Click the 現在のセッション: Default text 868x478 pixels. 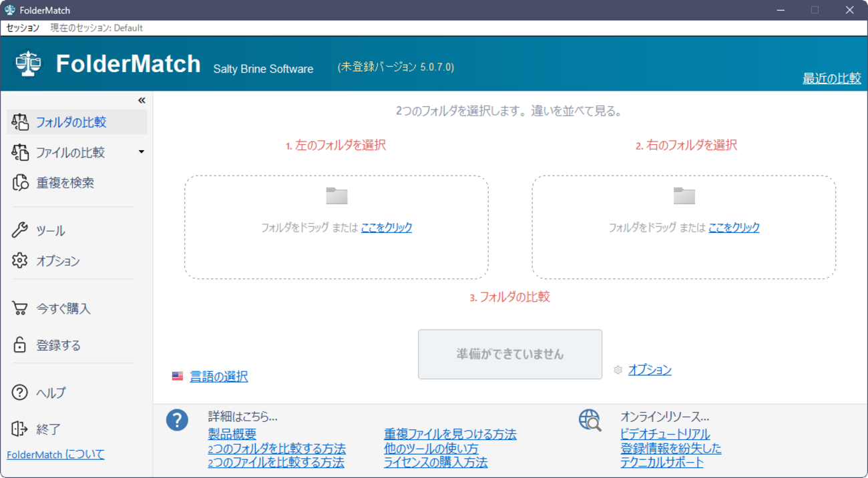click(97, 28)
